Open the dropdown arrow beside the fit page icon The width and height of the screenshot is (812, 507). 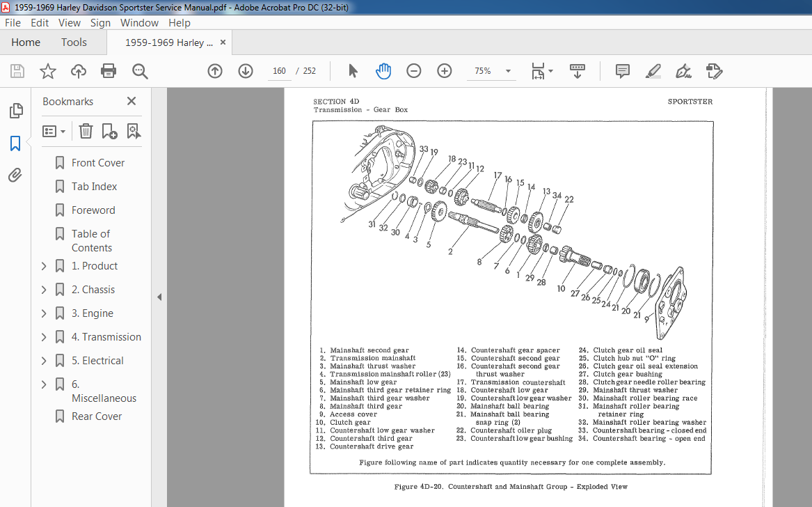click(551, 71)
